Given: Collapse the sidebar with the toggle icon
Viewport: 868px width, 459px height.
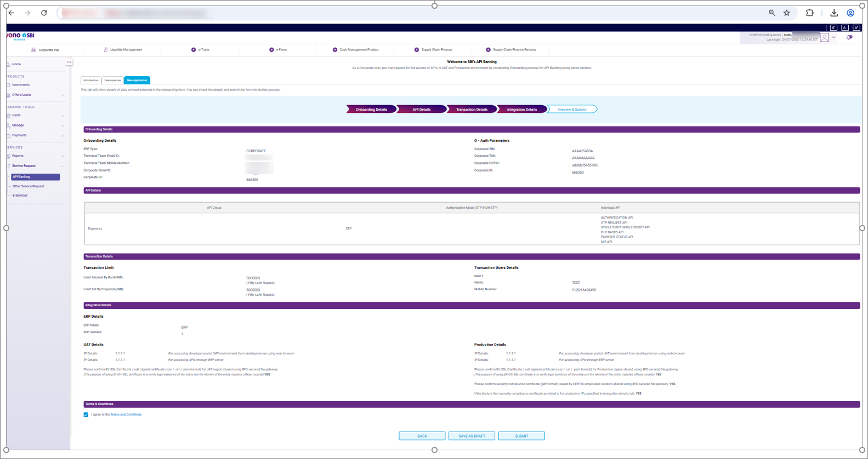Looking at the screenshot, I should pos(69,62).
